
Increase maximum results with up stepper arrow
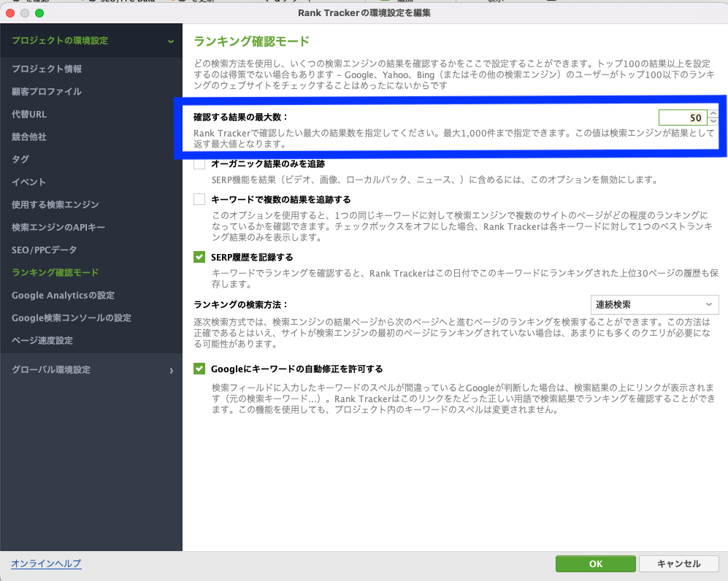click(x=713, y=114)
